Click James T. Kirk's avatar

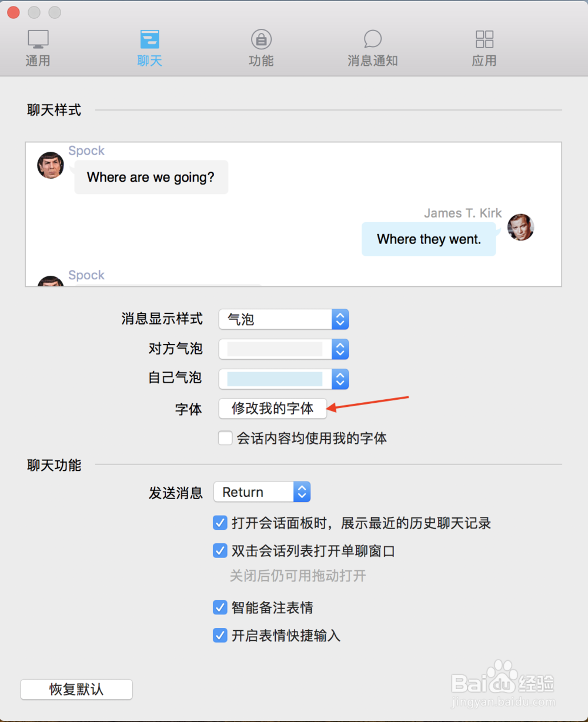pyautogui.click(x=520, y=228)
